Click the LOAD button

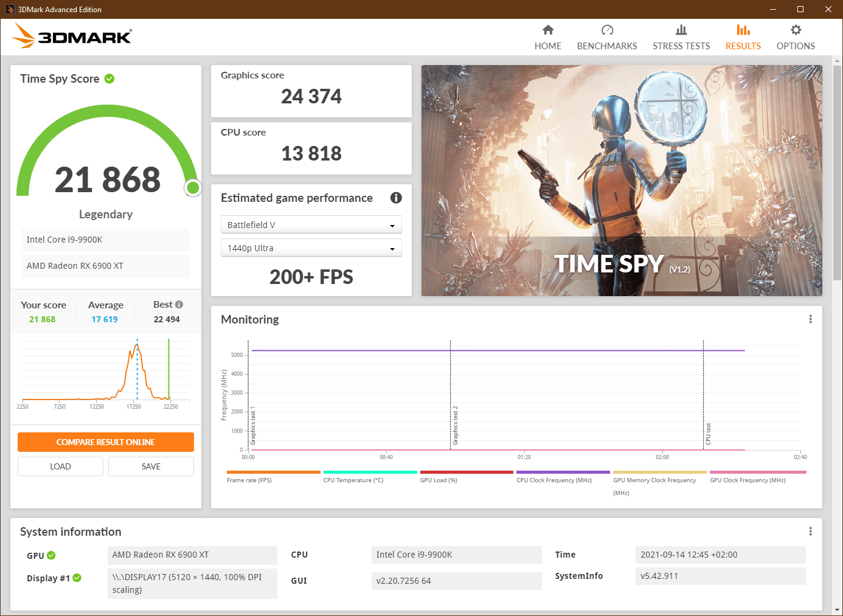pyautogui.click(x=60, y=466)
